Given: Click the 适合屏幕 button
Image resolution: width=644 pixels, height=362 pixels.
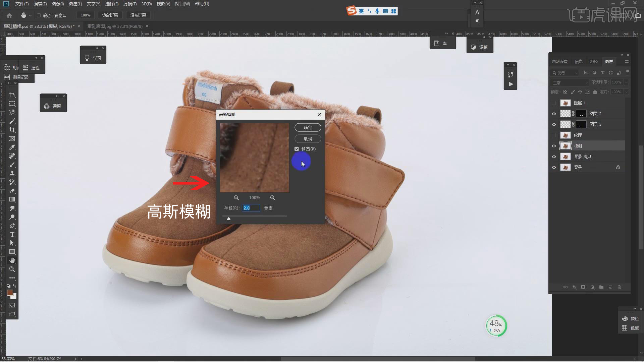Looking at the screenshot, I should tap(110, 15).
